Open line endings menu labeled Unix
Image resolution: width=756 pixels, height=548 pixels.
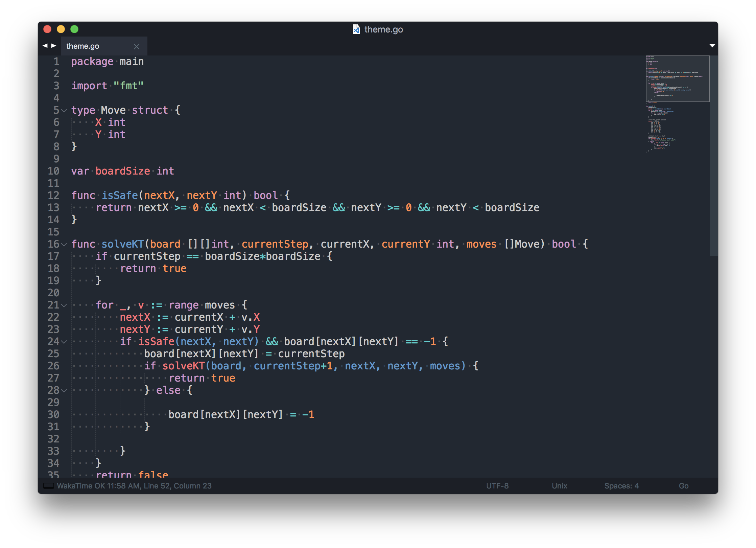[x=559, y=486]
